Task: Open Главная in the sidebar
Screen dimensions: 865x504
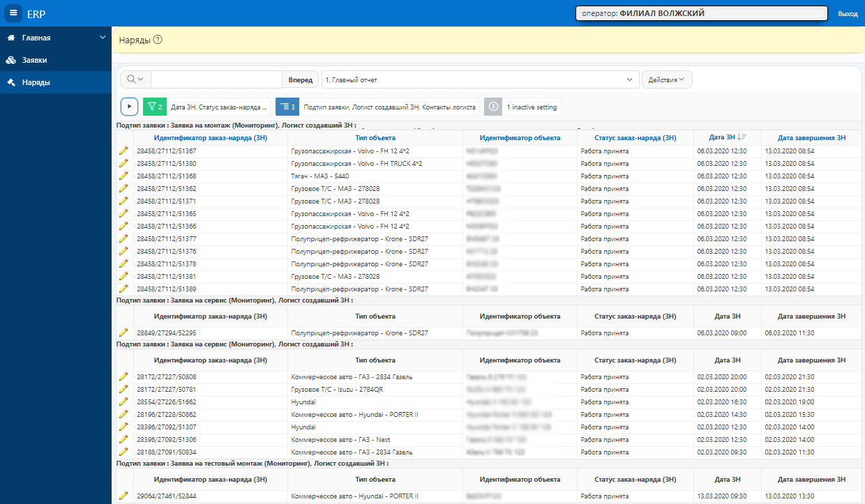Action: tap(36, 38)
